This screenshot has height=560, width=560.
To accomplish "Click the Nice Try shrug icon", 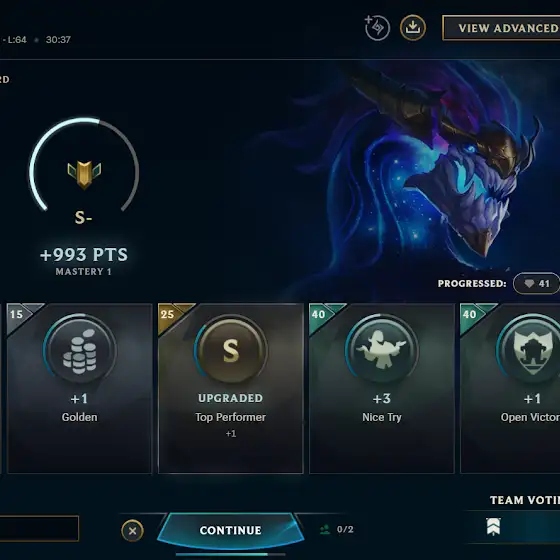I will 382,350.
